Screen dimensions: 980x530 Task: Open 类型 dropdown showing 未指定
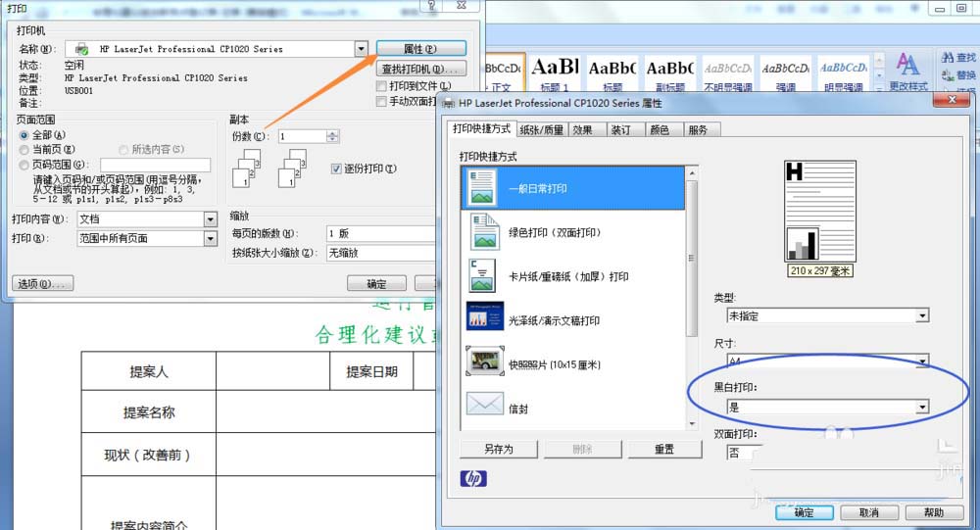[828, 315]
